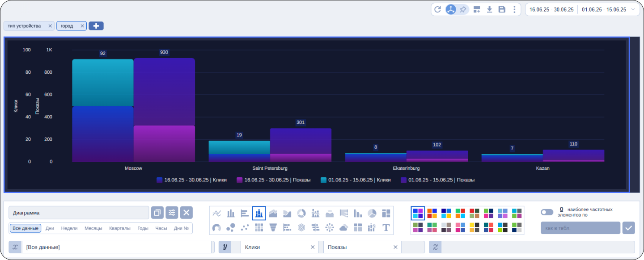Open the 'как в табл.' sorting dropdown
Viewport: 644px width, 260px height.
point(580,228)
